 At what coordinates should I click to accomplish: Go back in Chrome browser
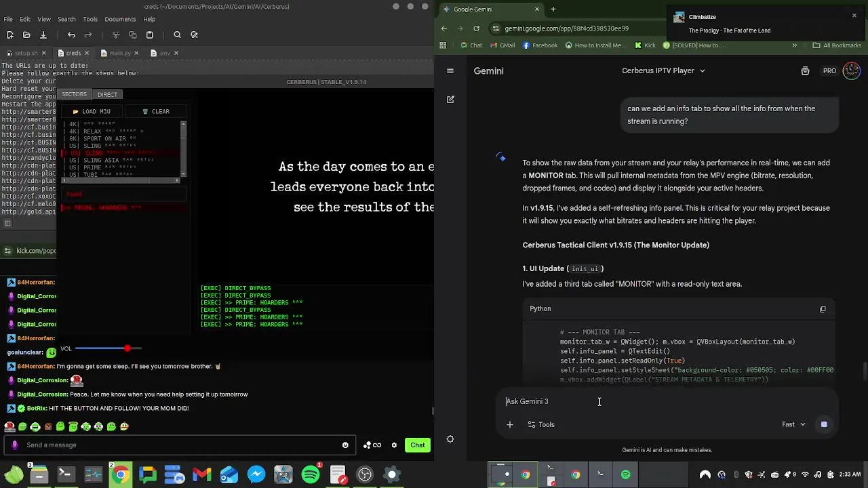(x=444, y=28)
